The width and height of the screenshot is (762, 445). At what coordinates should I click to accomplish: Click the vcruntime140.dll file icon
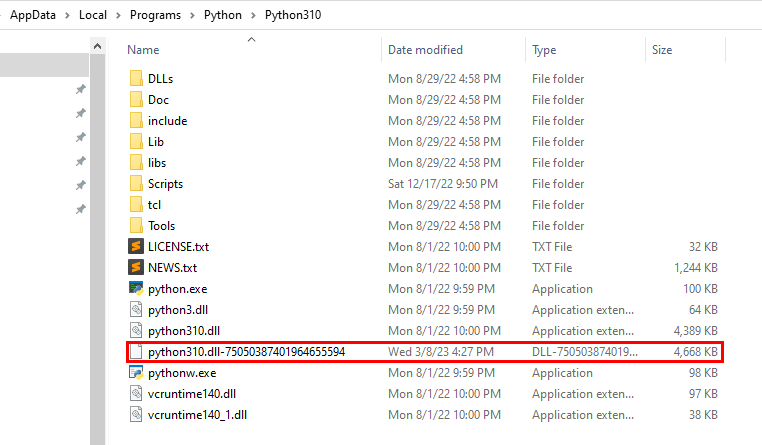137,393
